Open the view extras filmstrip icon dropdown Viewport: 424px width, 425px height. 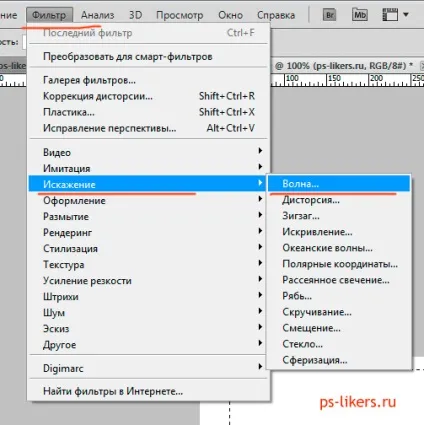395,15
